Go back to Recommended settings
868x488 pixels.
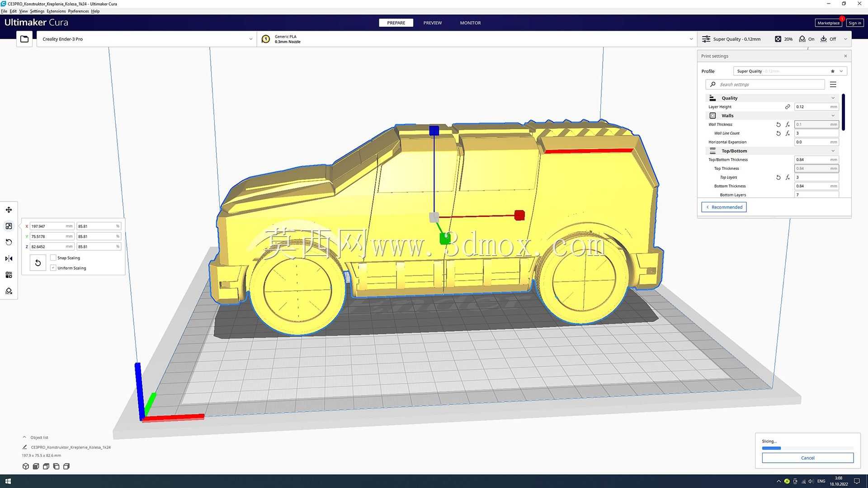click(x=724, y=207)
